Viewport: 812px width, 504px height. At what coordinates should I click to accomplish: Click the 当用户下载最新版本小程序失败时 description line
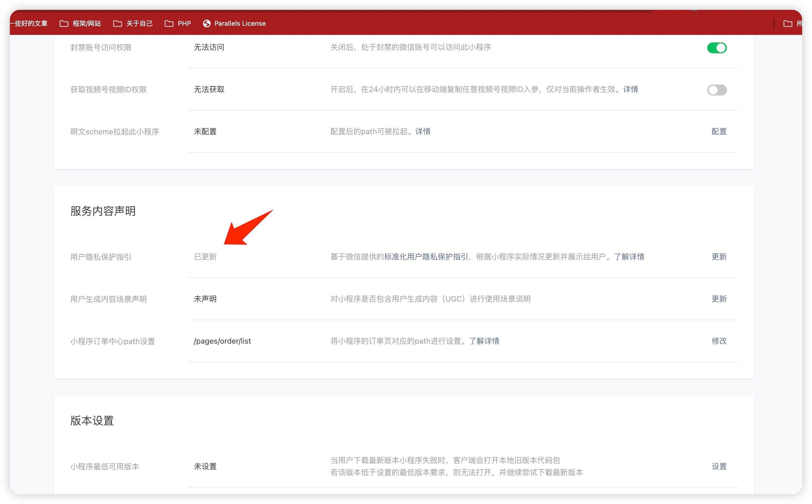click(x=445, y=460)
